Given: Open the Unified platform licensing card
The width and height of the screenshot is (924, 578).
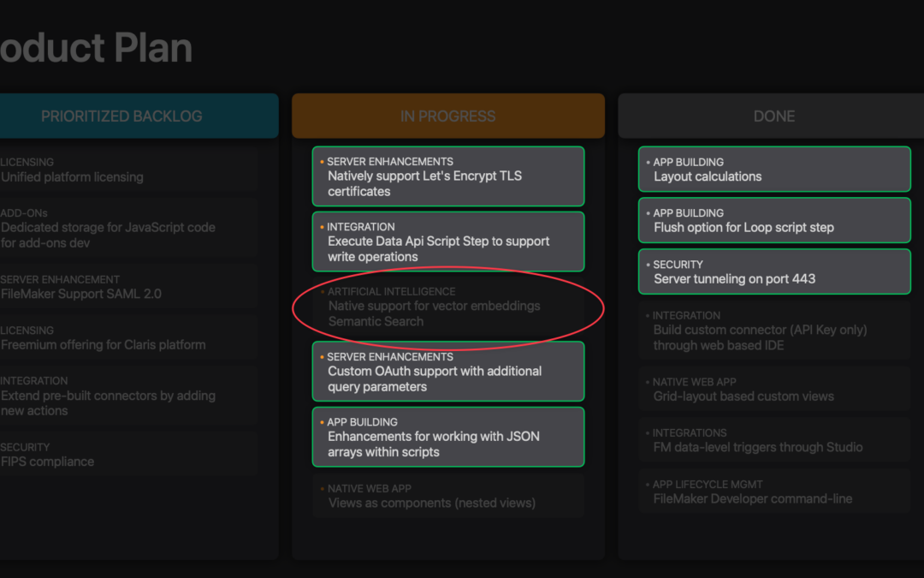Looking at the screenshot, I should (128, 170).
